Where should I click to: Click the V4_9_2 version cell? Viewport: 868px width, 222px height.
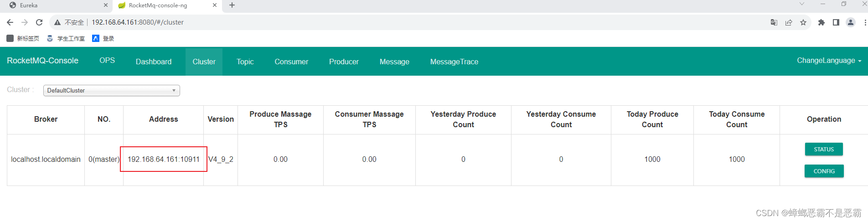coord(221,160)
